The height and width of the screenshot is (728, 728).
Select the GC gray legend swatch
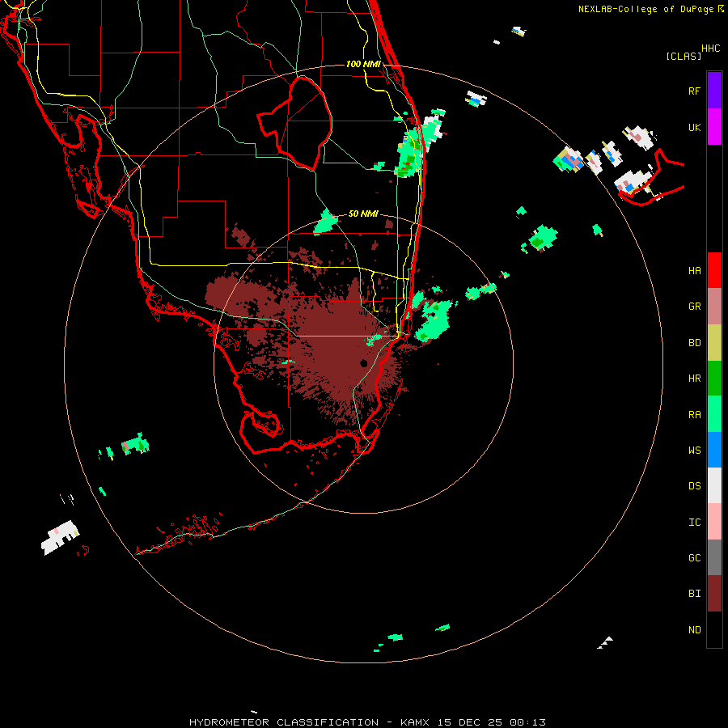tap(714, 557)
